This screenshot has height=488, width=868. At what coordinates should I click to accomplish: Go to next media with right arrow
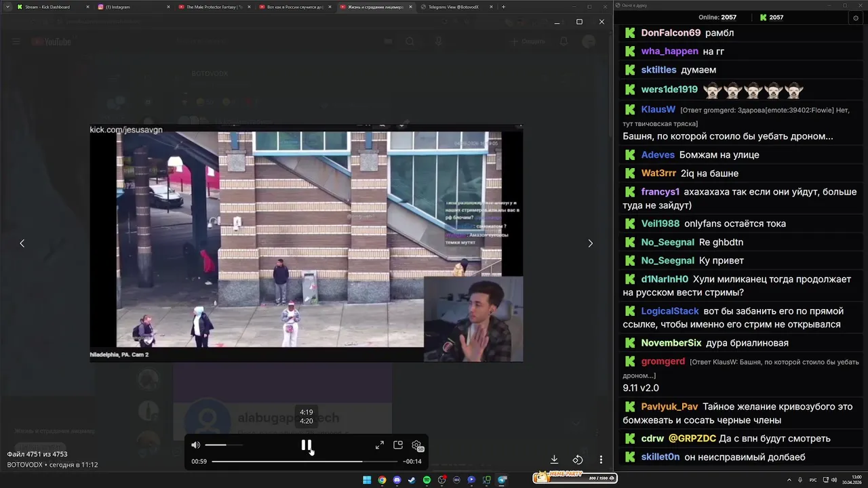point(590,243)
